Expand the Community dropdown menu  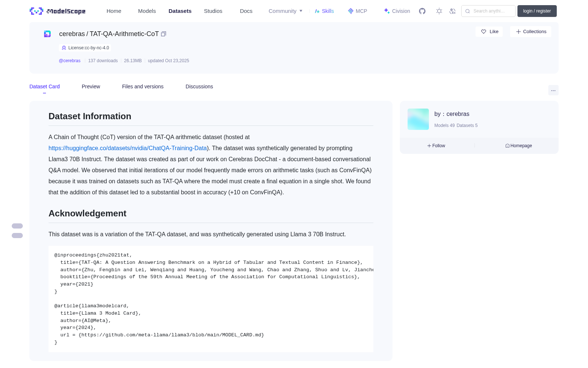click(286, 11)
